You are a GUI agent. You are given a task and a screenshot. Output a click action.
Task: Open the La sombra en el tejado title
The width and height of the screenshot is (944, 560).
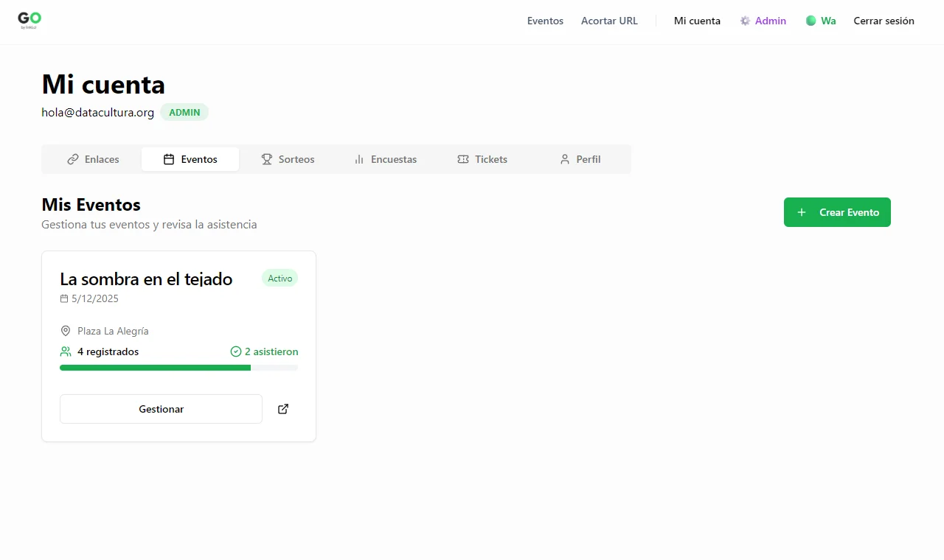[x=146, y=279]
